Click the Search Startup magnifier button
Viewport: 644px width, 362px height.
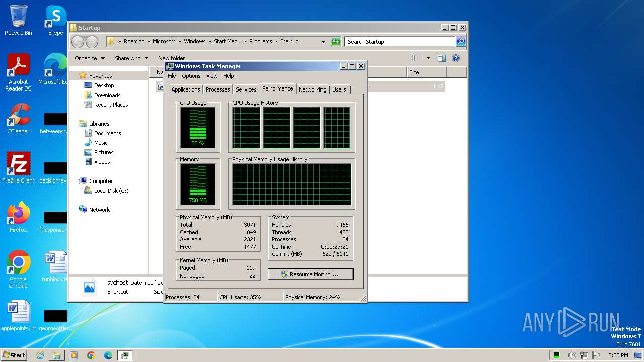click(461, 42)
